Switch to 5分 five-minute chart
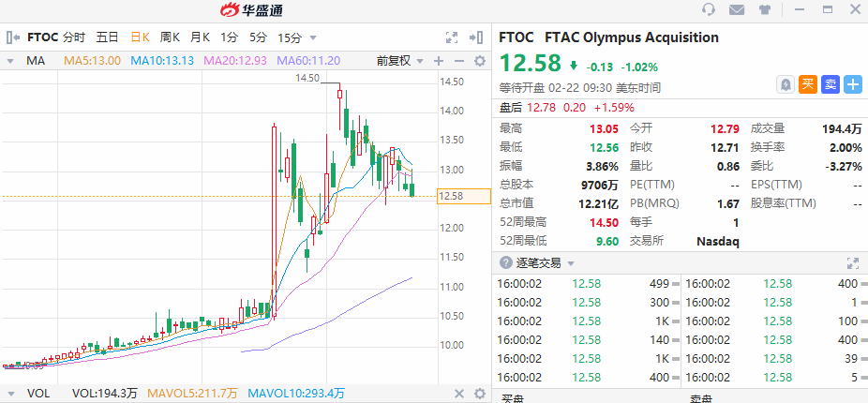The image size is (868, 403). 258,37
